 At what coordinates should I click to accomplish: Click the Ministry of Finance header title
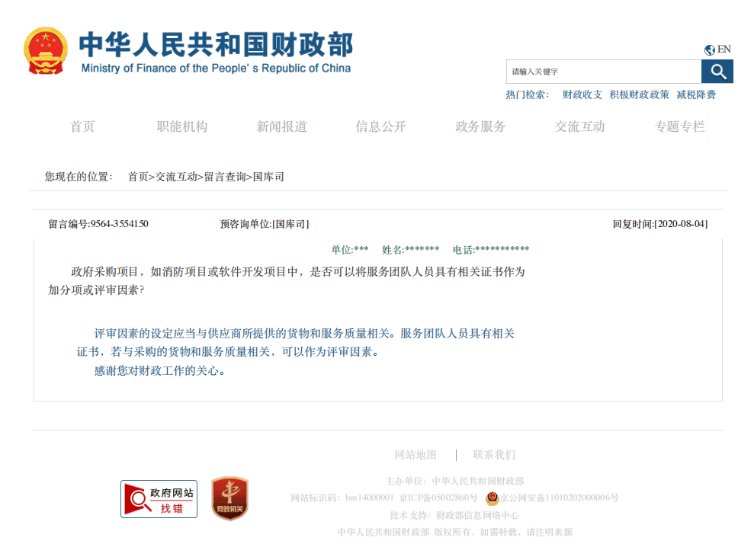216,46
